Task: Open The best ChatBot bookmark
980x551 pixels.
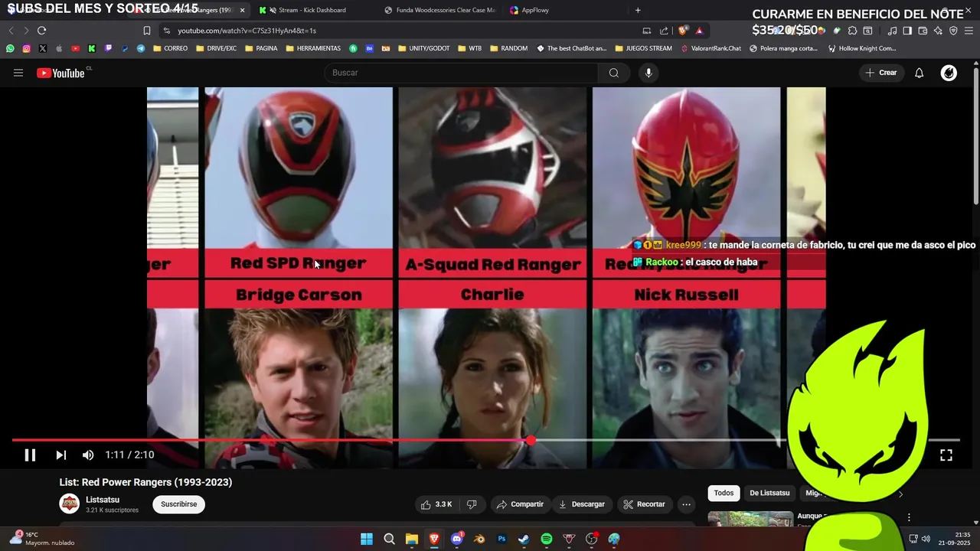Action: (x=571, y=48)
